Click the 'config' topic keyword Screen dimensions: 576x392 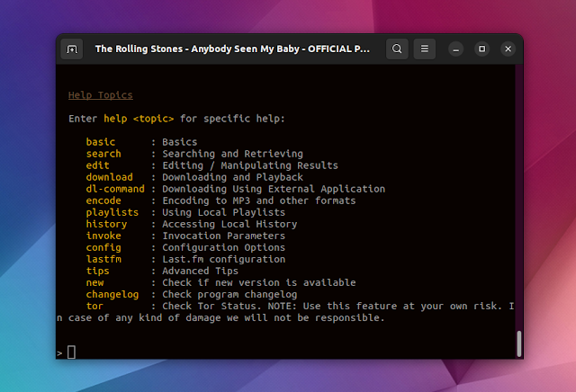(103, 247)
